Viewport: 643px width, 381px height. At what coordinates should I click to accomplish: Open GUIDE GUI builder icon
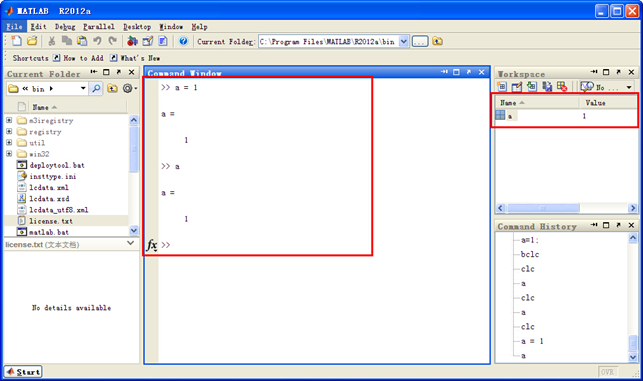[x=148, y=41]
